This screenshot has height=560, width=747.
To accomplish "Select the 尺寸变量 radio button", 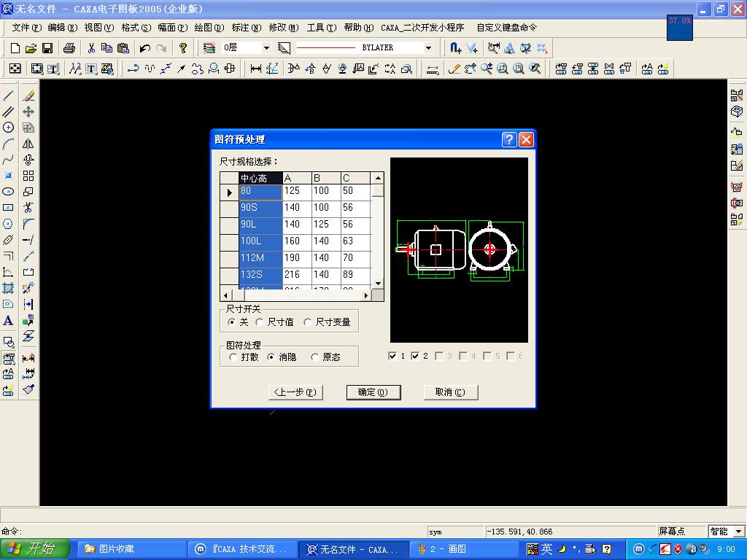I will pyautogui.click(x=308, y=322).
